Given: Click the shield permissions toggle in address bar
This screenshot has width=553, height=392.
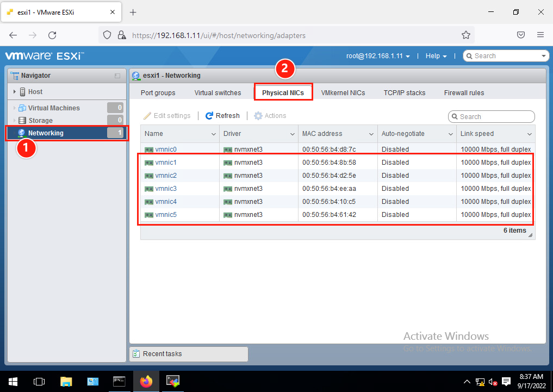Looking at the screenshot, I should pos(107,35).
